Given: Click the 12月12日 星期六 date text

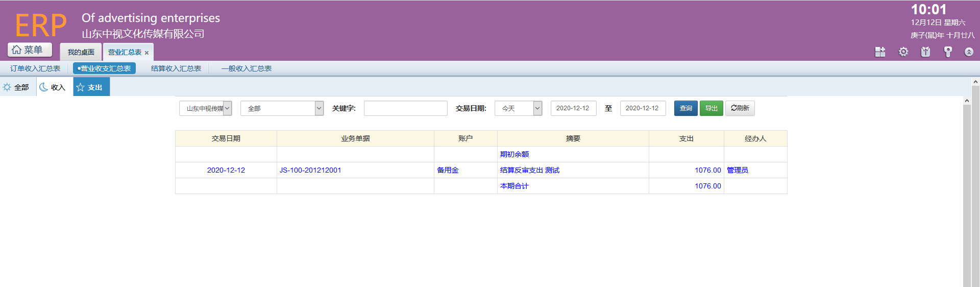Looking at the screenshot, I should pos(938,22).
